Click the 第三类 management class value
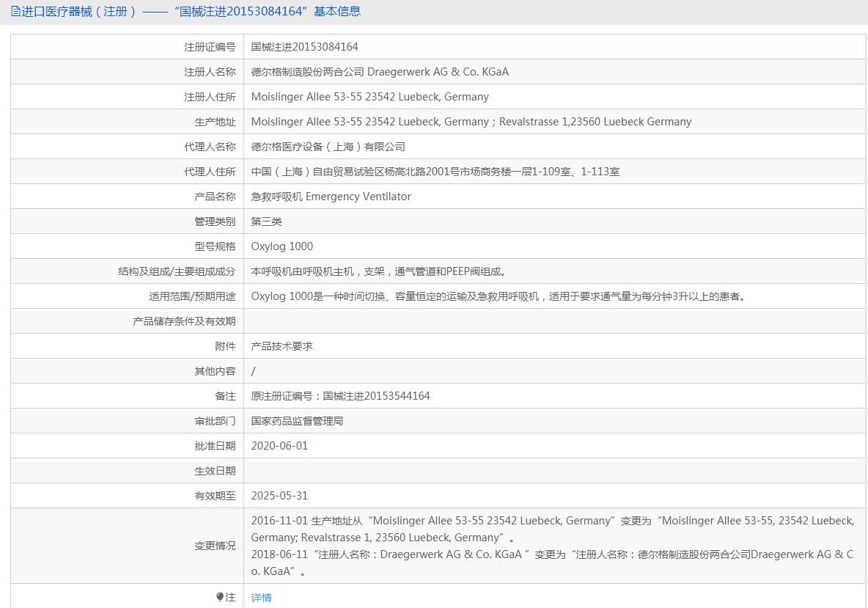The height and width of the screenshot is (608, 868). click(x=266, y=221)
